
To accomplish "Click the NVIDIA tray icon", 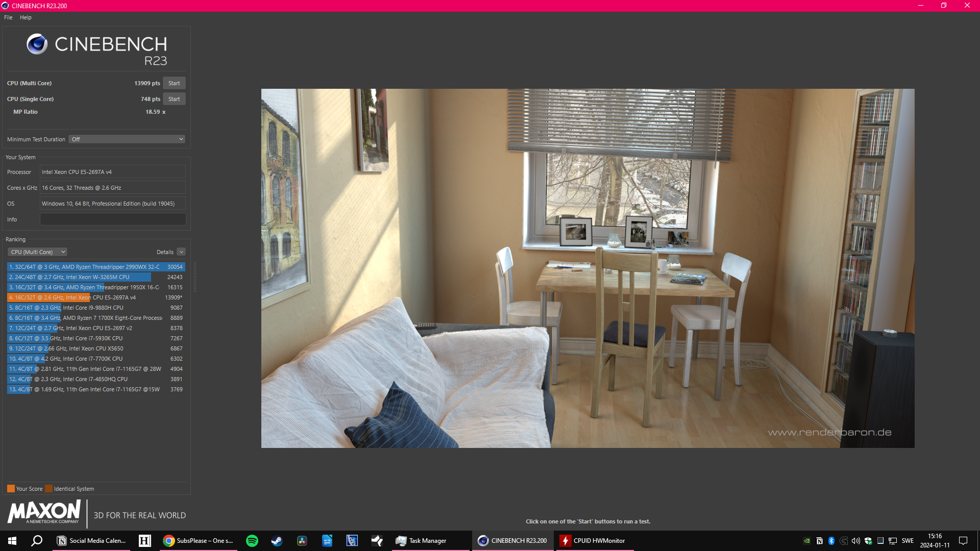I will 807,541.
